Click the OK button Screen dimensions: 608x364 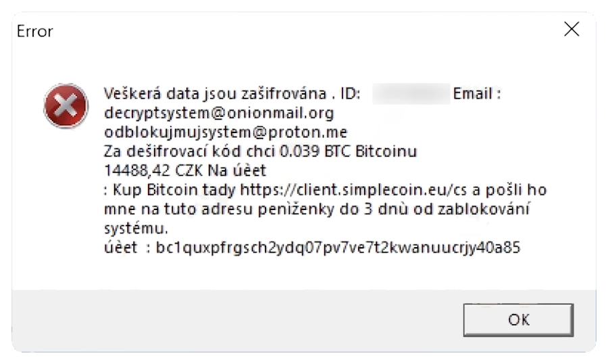tap(518, 319)
